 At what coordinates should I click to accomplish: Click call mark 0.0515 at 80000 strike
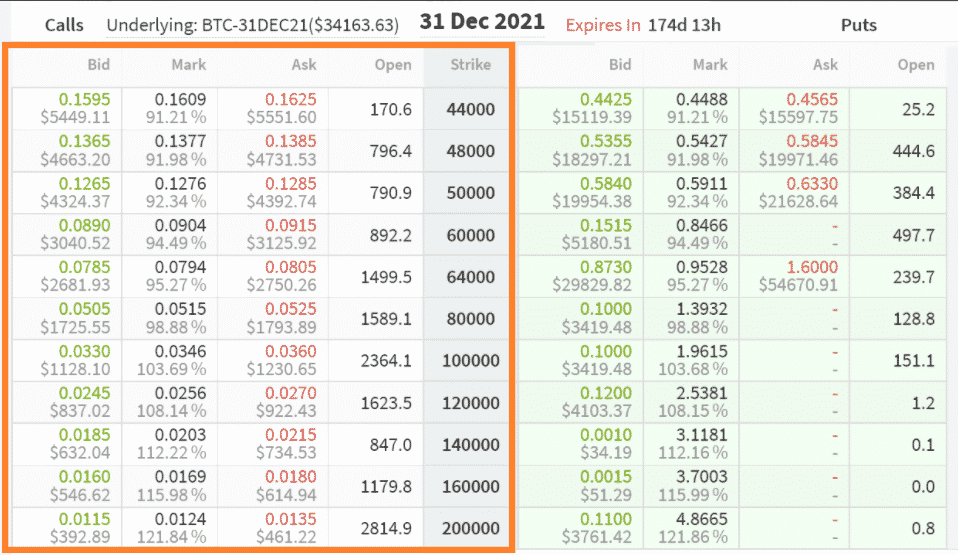point(181,310)
